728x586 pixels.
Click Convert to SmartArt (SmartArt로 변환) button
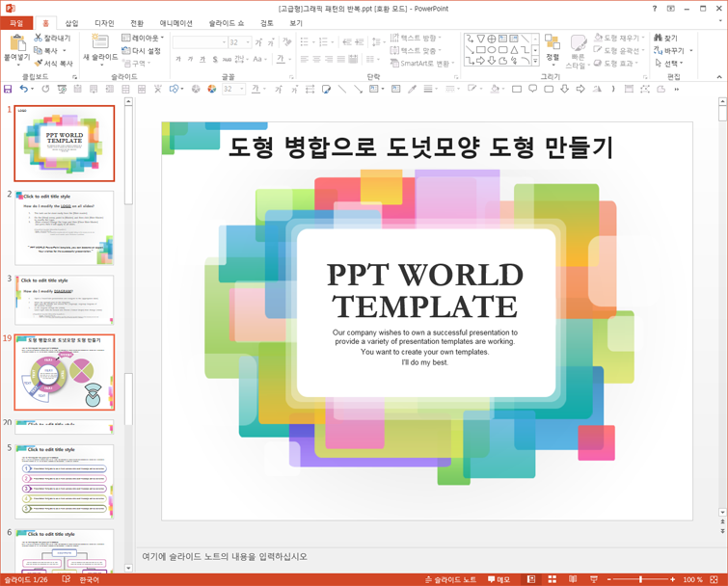(x=422, y=63)
